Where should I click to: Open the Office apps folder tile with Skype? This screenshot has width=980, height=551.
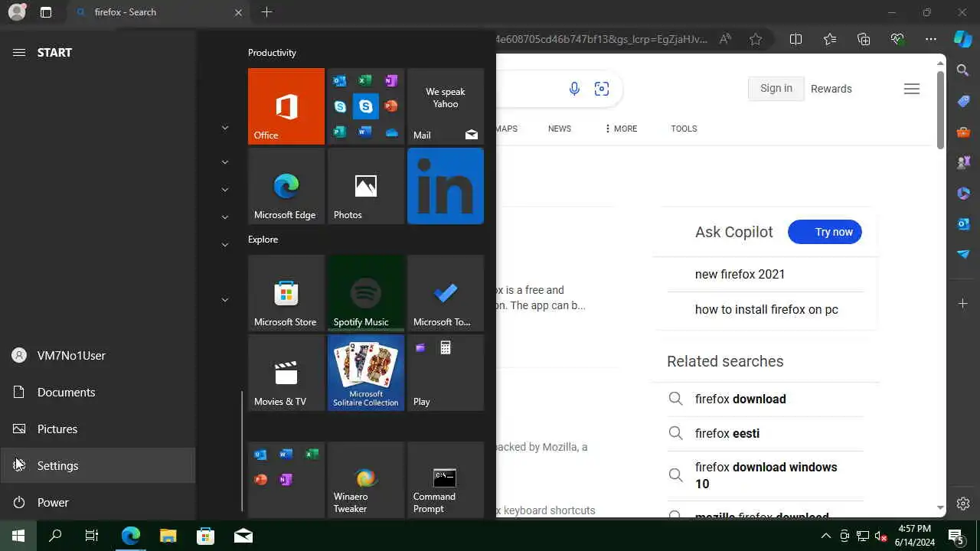pos(366,106)
